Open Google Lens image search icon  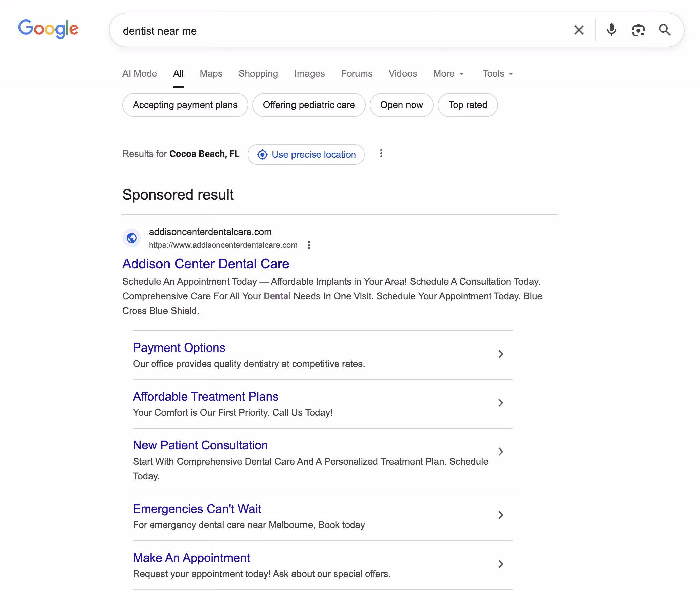click(638, 30)
